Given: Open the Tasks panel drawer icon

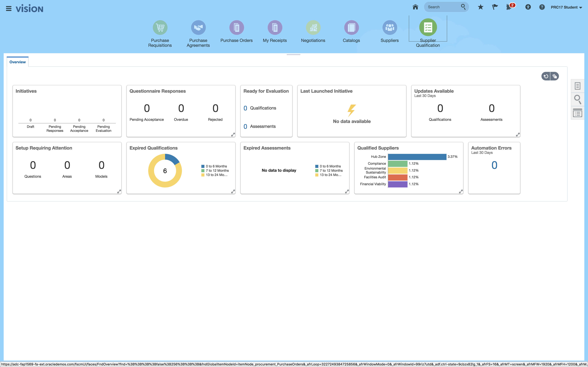Looking at the screenshot, I should point(578,86).
